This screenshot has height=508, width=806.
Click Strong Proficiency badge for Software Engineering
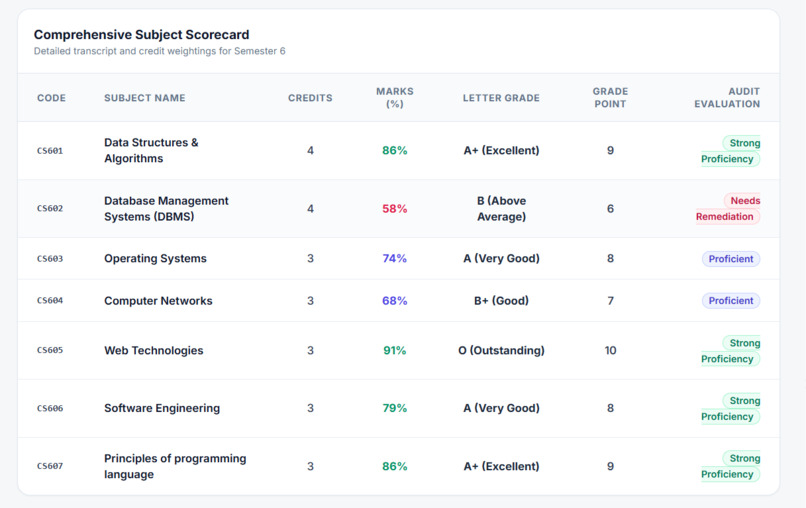[x=730, y=408]
